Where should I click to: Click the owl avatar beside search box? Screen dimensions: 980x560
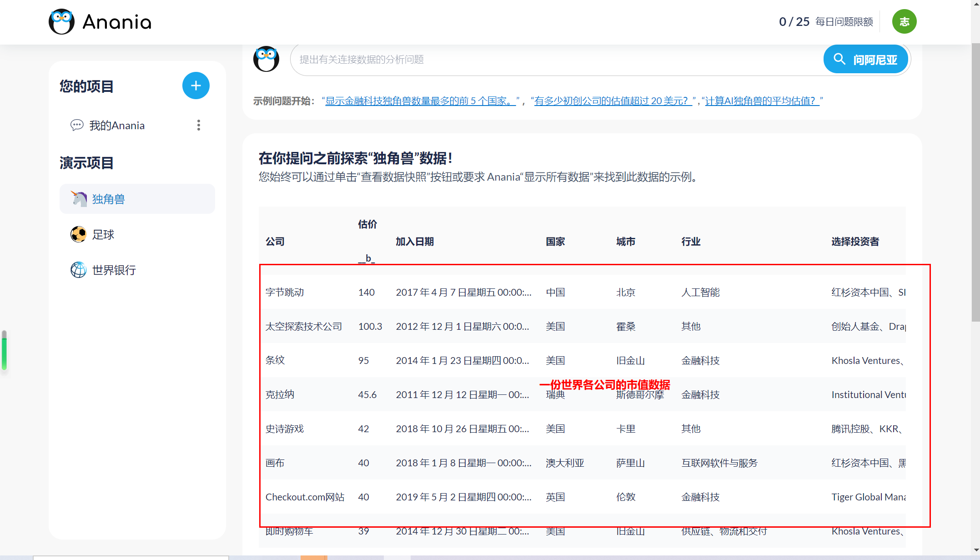point(266,59)
